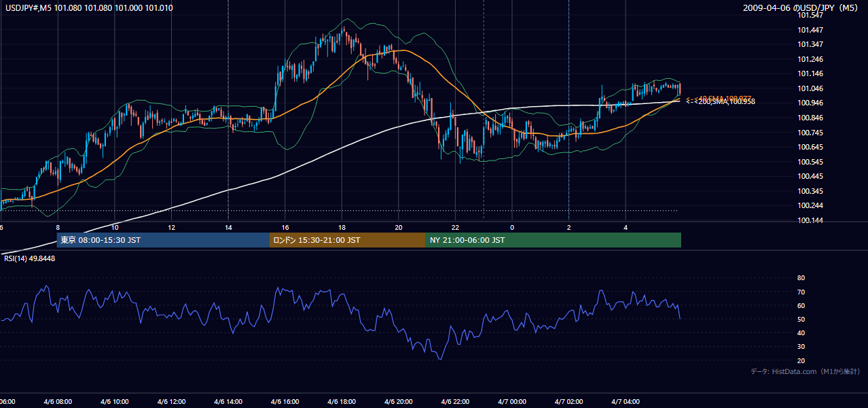Click bottom time label 4/6 12:00
Screen dimensions: 868x408
(171, 402)
